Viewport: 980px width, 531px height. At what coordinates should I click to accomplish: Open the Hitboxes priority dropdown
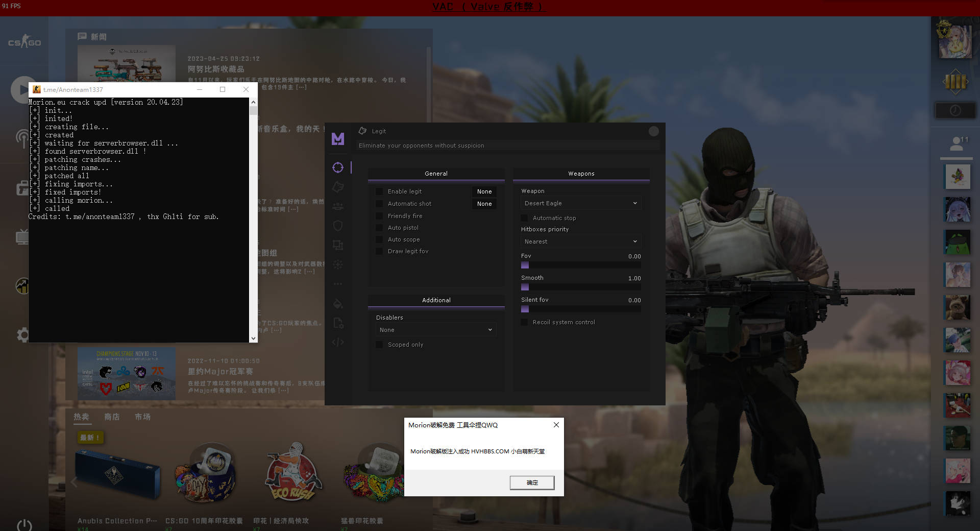581,242
